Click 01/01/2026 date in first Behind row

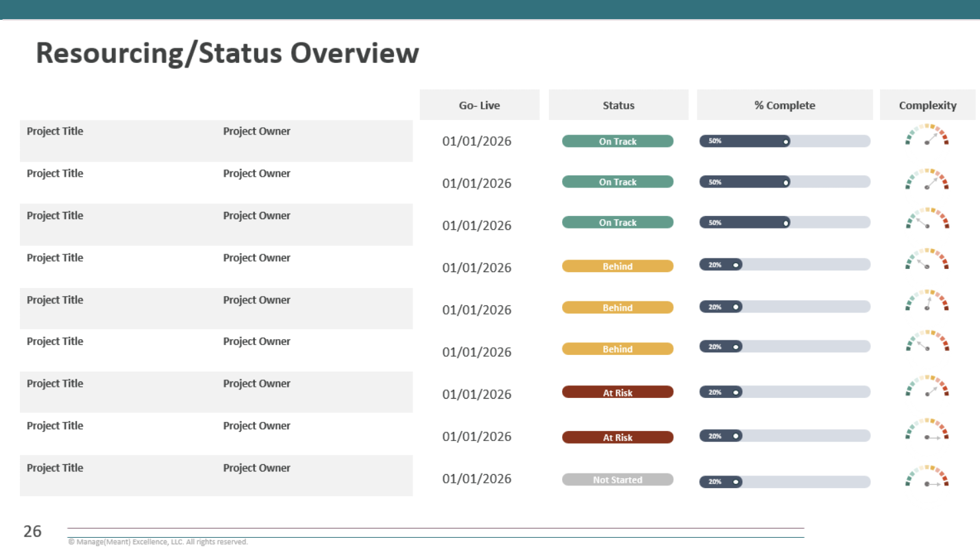pyautogui.click(x=477, y=268)
